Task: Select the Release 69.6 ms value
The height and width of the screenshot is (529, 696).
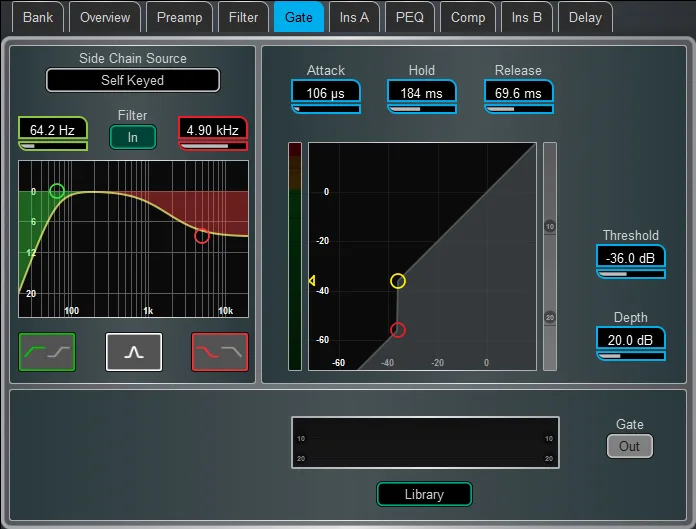Action: (518, 92)
